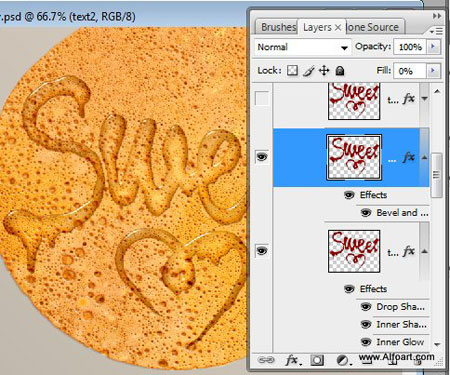Hide the Inner Glow effect

[x=366, y=342]
